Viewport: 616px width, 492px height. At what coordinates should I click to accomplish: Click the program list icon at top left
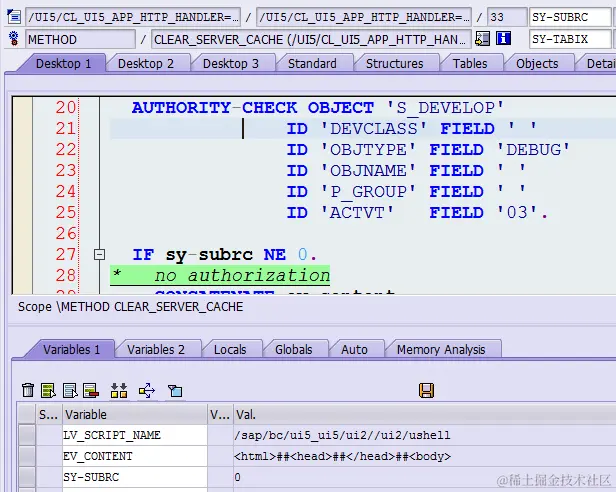[14, 17]
